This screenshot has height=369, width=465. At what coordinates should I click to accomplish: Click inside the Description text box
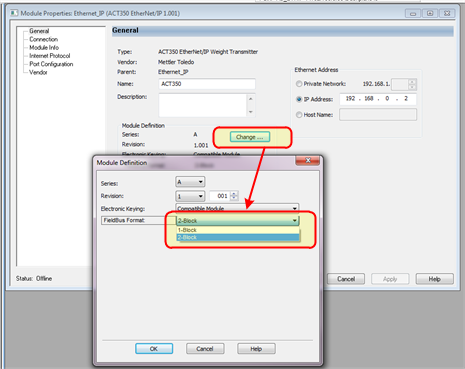[x=204, y=105]
